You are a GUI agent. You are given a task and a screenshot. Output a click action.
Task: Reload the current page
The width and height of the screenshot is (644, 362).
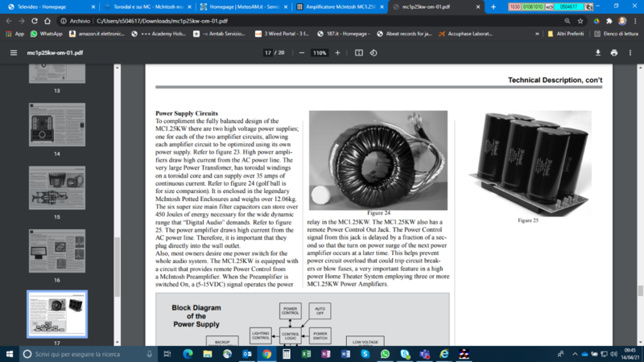(41, 21)
